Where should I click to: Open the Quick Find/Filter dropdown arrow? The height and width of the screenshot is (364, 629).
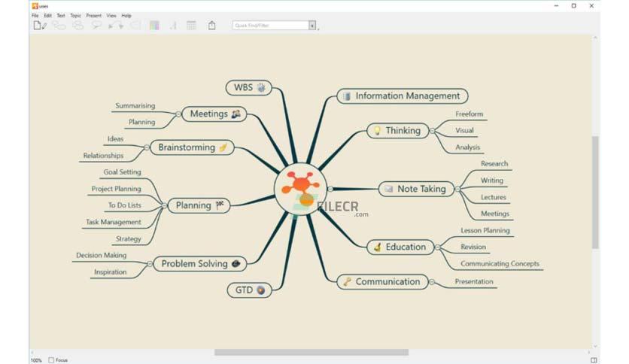[x=312, y=26]
